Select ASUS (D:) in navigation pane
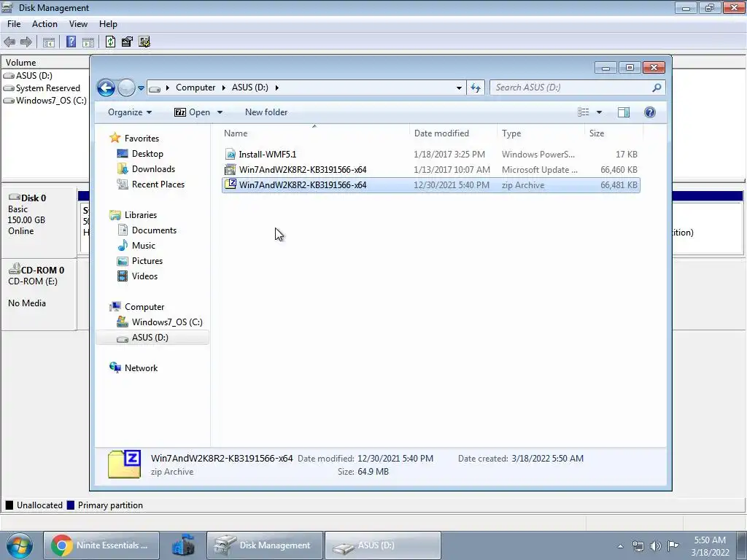This screenshot has width=747, height=560. pos(152,338)
